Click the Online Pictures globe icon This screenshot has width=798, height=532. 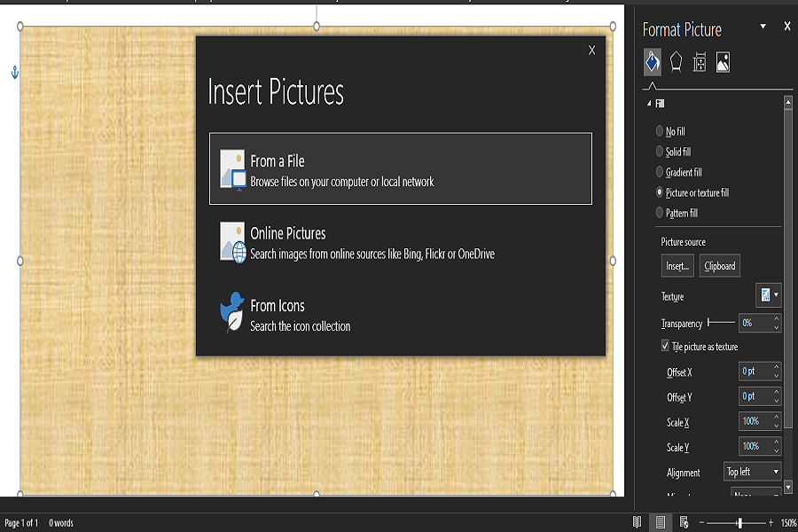pyautogui.click(x=232, y=242)
